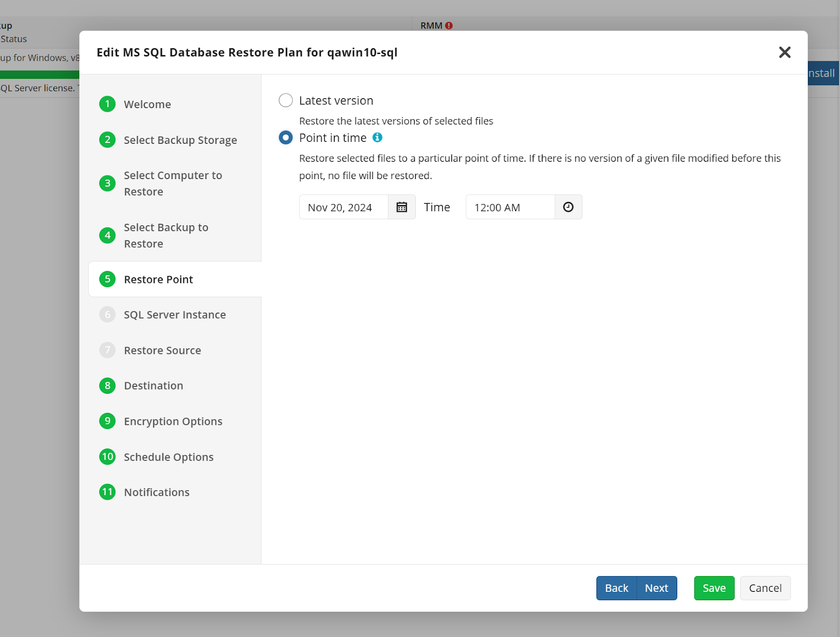The height and width of the screenshot is (637, 840).
Task: Cancel editing the restore plan
Action: pyautogui.click(x=765, y=588)
